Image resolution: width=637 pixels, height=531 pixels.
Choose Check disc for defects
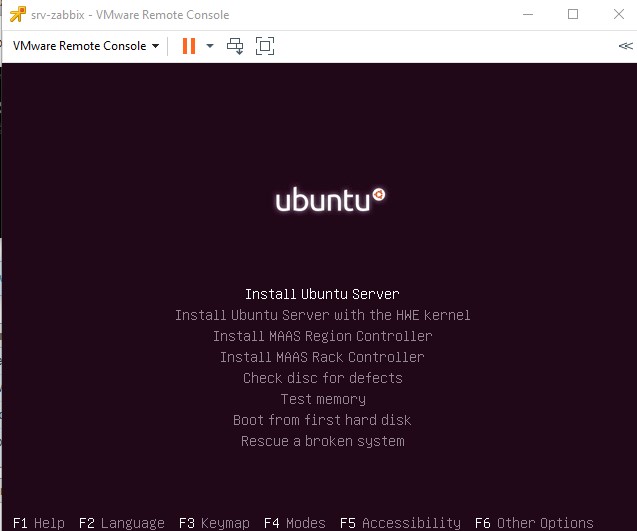pos(323,378)
